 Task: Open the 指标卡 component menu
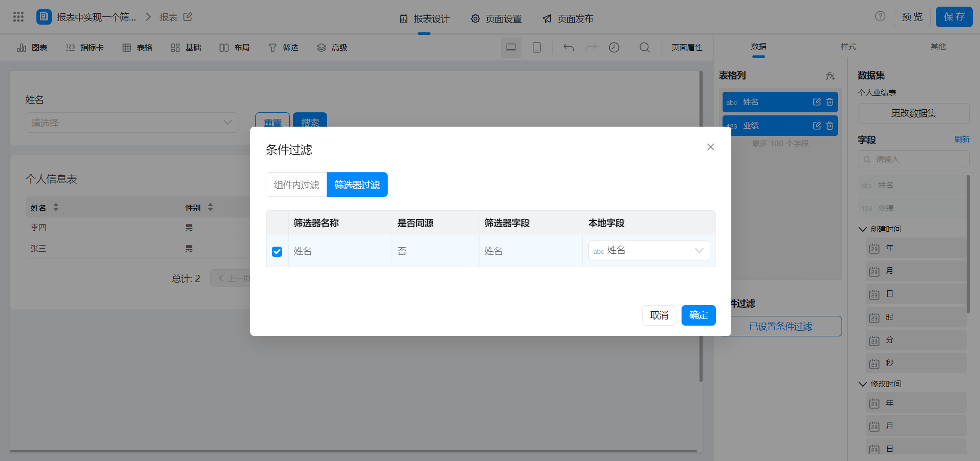point(84,48)
